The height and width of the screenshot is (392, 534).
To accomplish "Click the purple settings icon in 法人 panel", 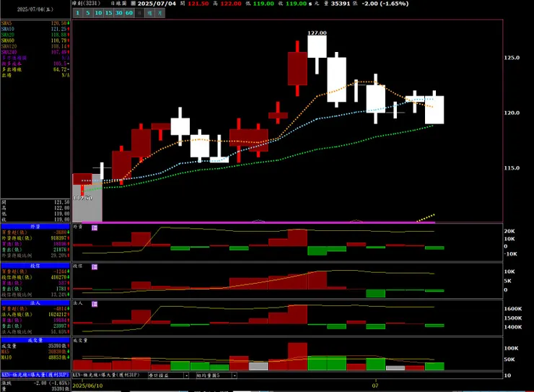I will coord(95,304).
